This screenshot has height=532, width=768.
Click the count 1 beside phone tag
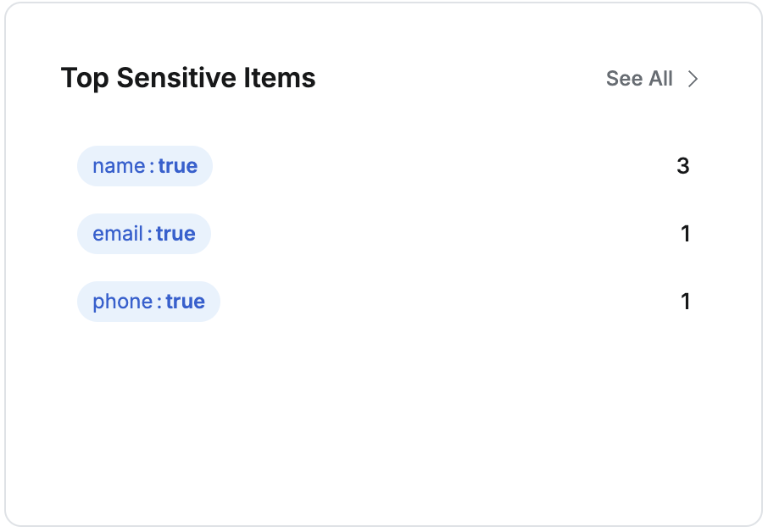[x=686, y=302]
